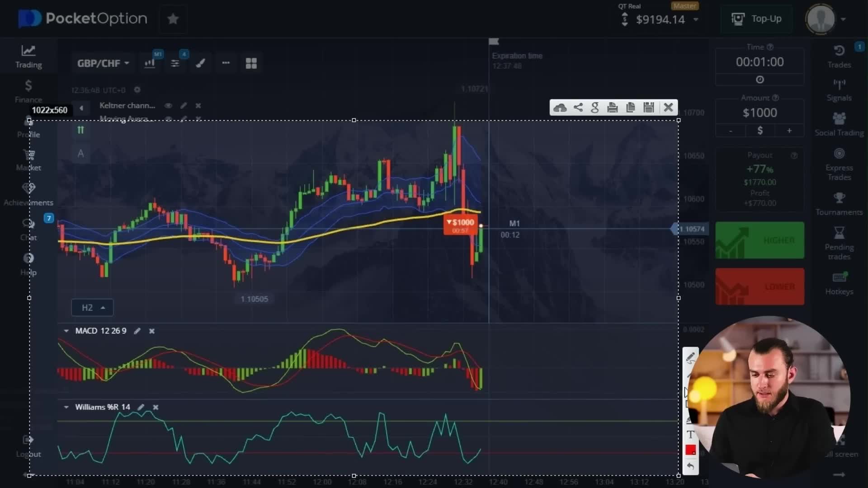Click the share icon in the screenshot toolbar
868x488 pixels.
tap(578, 108)
